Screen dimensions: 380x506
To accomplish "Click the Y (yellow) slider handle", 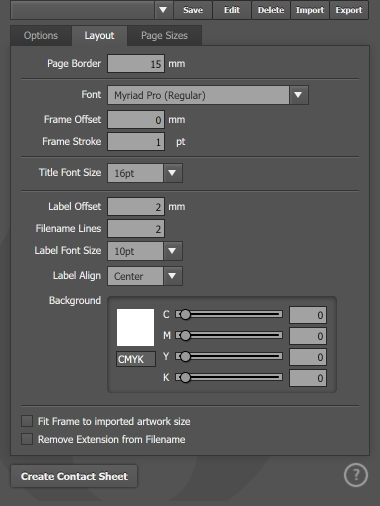I will pos(185,357).
